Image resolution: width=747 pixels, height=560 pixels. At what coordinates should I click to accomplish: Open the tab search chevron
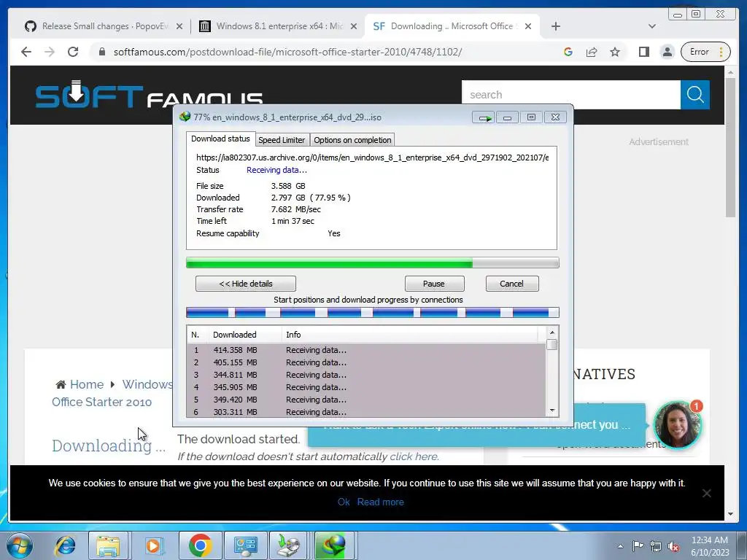click(652, 26)
